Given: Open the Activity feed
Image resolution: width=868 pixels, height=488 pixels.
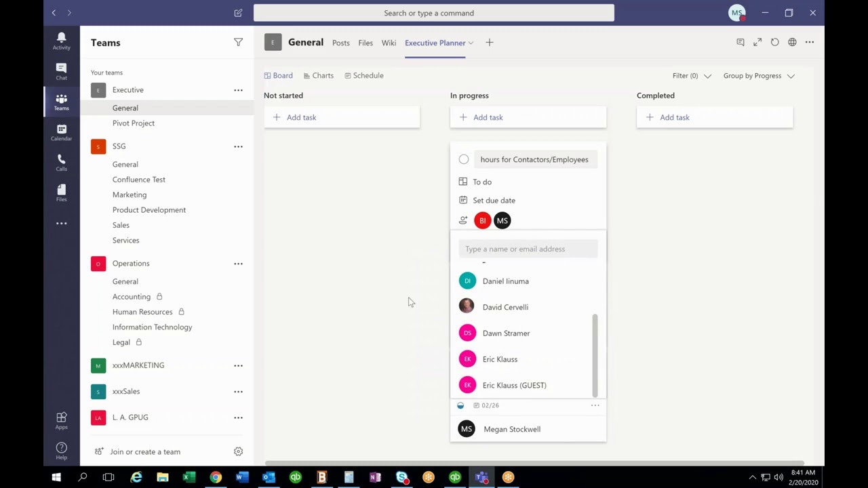Looking at the screenshot, I should click(x=61, y=41).
